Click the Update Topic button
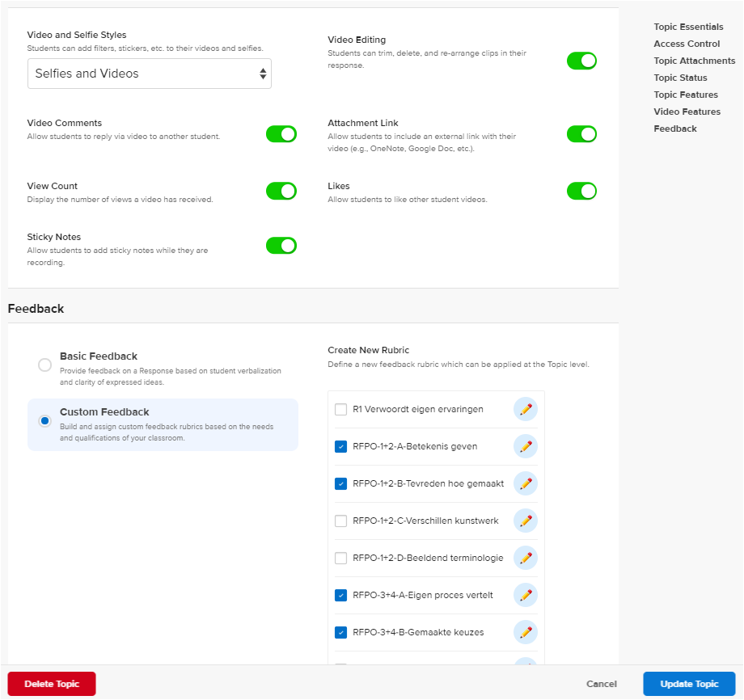Image resolution: width=744 pixels, height=700 pixels. click(689, 684)
